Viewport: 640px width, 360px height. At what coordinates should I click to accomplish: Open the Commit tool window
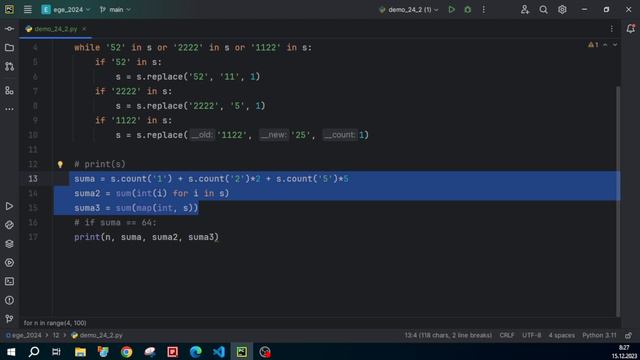[x=9, y=29]
